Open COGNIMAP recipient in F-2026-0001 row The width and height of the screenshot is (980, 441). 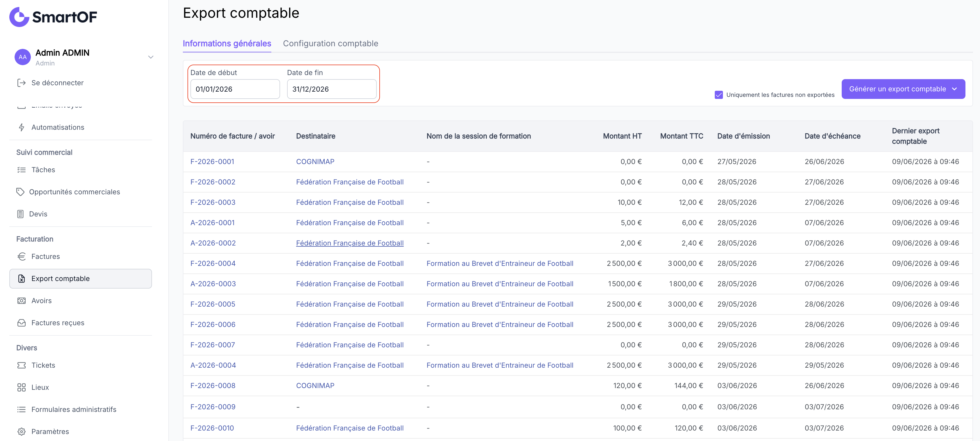[315, 161]
